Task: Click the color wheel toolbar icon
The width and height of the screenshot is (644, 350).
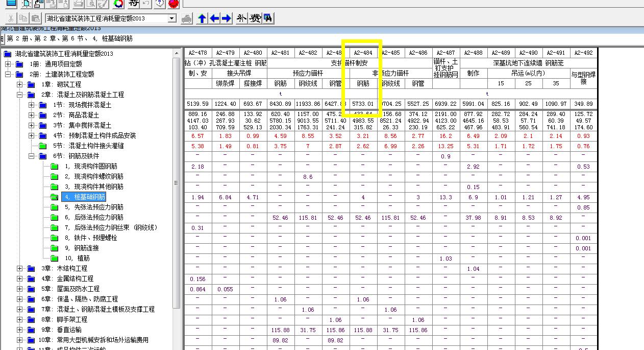Action: 118,4
